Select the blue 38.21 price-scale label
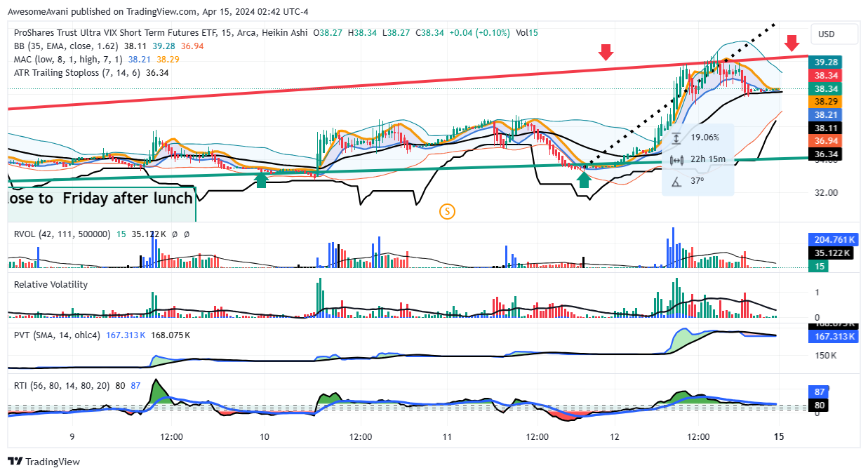 tap(826, 114)
